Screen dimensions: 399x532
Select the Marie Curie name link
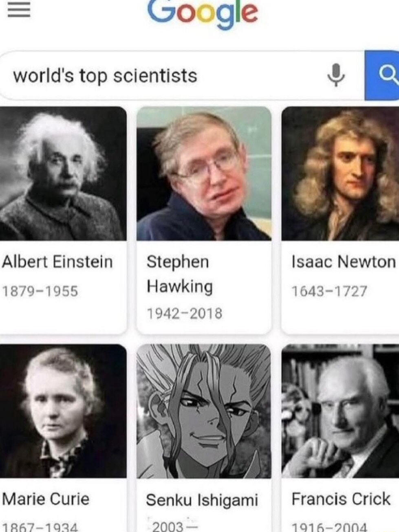(46, 499)
